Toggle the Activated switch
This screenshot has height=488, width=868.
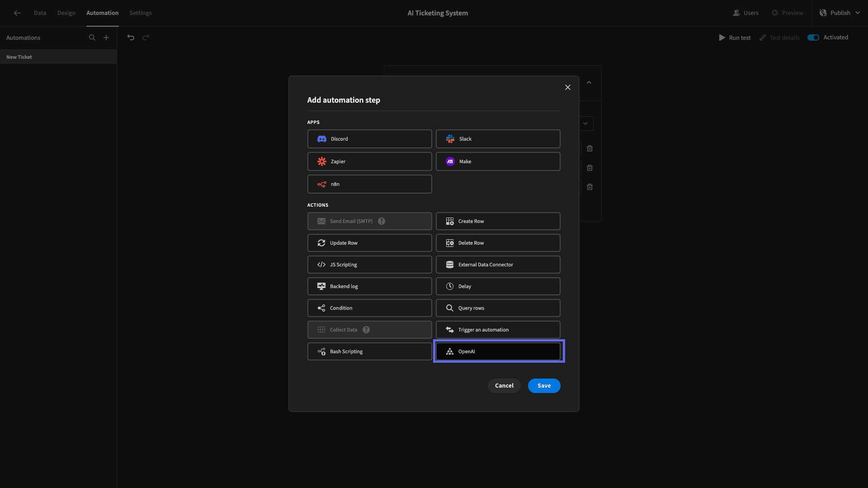tap(813, 38)
